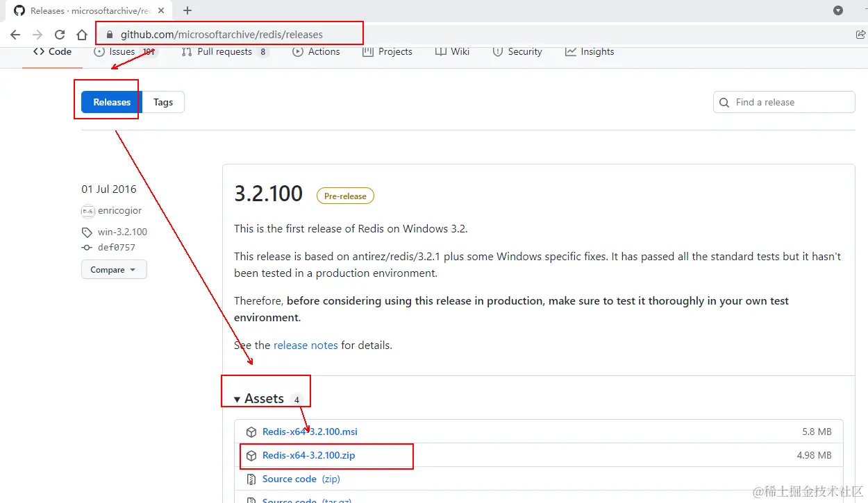Open the Wiki tab

pyautogui.click(x=452, y=51)
